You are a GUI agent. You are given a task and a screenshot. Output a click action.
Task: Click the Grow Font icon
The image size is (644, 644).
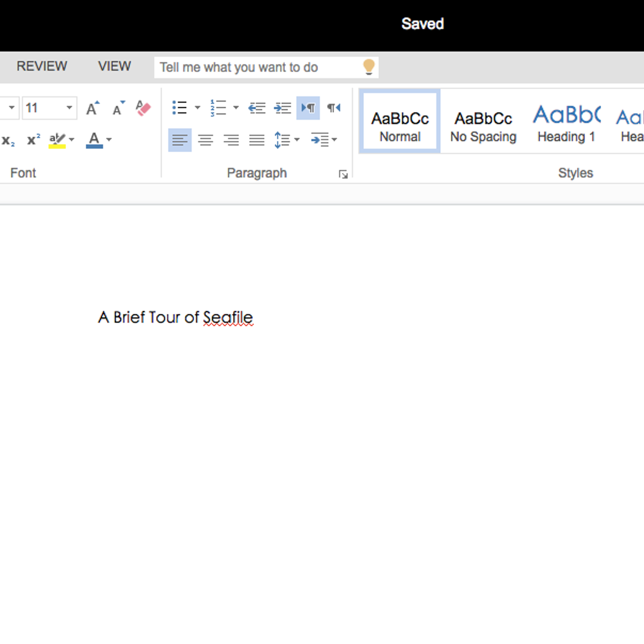tap(93, 108)
